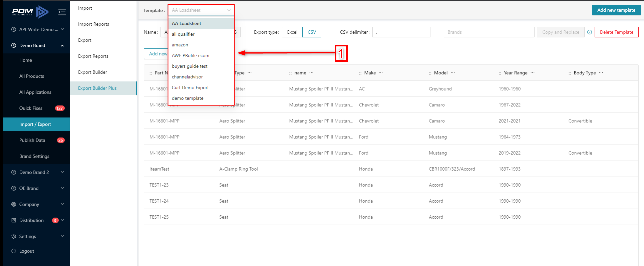644x266 pixels.
Task: Click Delete Template button
Action: pyautogui.click(x=616, y=32)
